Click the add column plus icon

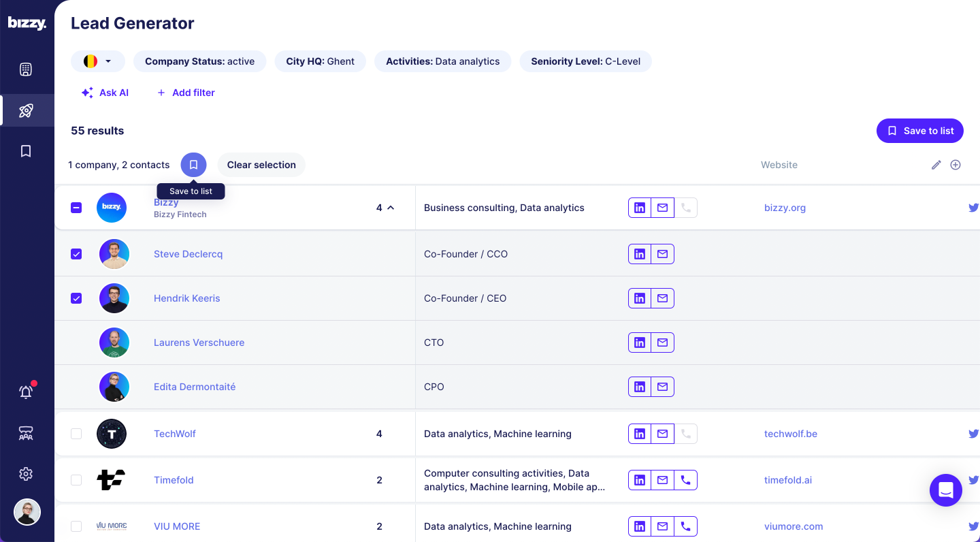tap(955, 165)
